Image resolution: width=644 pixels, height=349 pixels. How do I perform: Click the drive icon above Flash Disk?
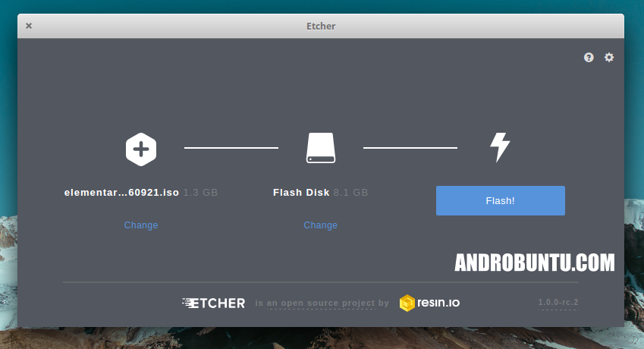pyautogui.click(x=321, y=148)
